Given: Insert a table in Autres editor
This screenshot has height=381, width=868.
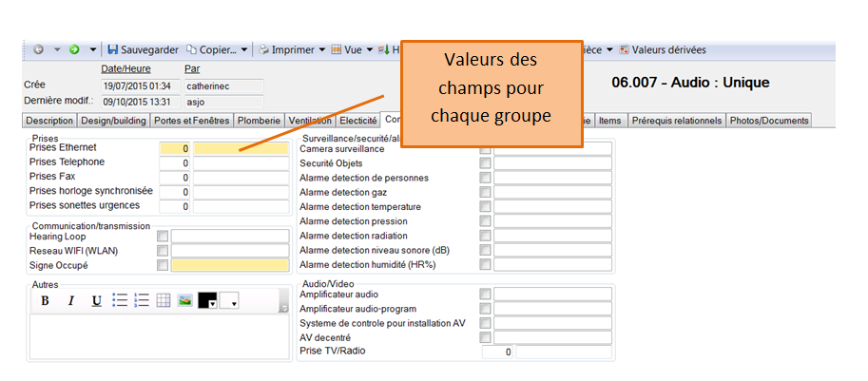Looking at the screenshot, I should click(x=164, y=300).
